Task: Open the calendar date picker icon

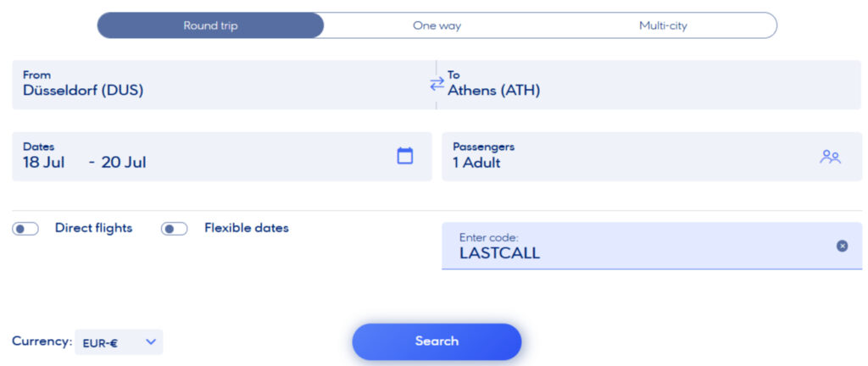Action: [405, 156]
